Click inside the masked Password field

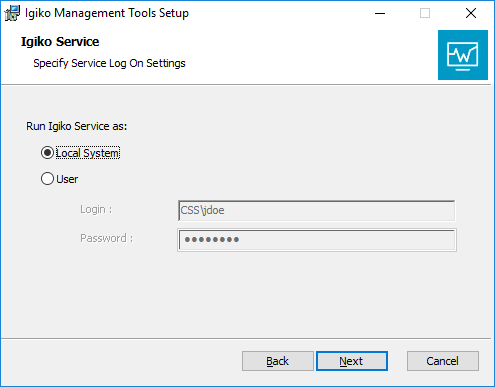click(317, 240)
